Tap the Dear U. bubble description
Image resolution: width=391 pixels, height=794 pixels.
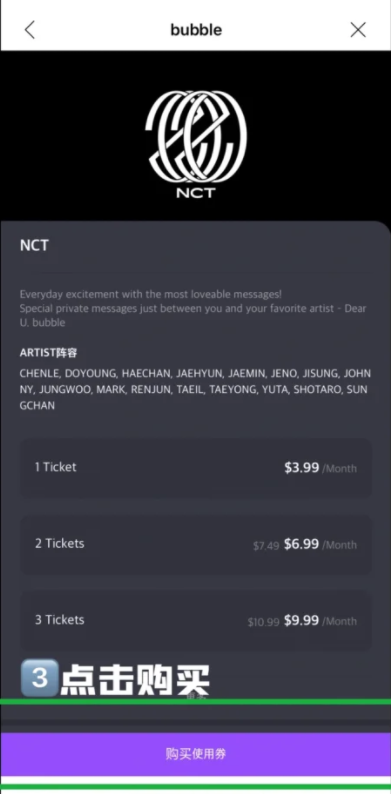tap(193, 308)
